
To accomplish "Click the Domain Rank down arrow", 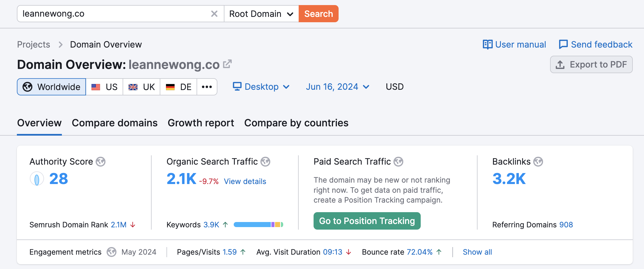I will pyautogui.click(x=133, y=225).
